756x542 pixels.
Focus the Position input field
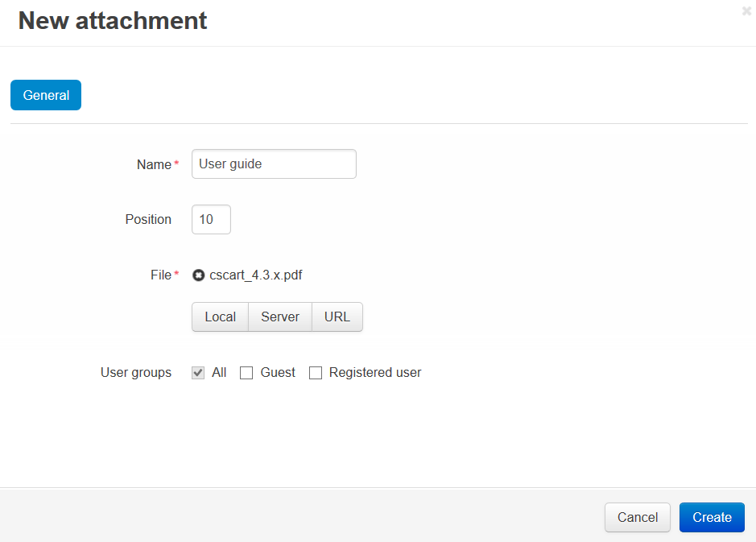pos(211,219)
